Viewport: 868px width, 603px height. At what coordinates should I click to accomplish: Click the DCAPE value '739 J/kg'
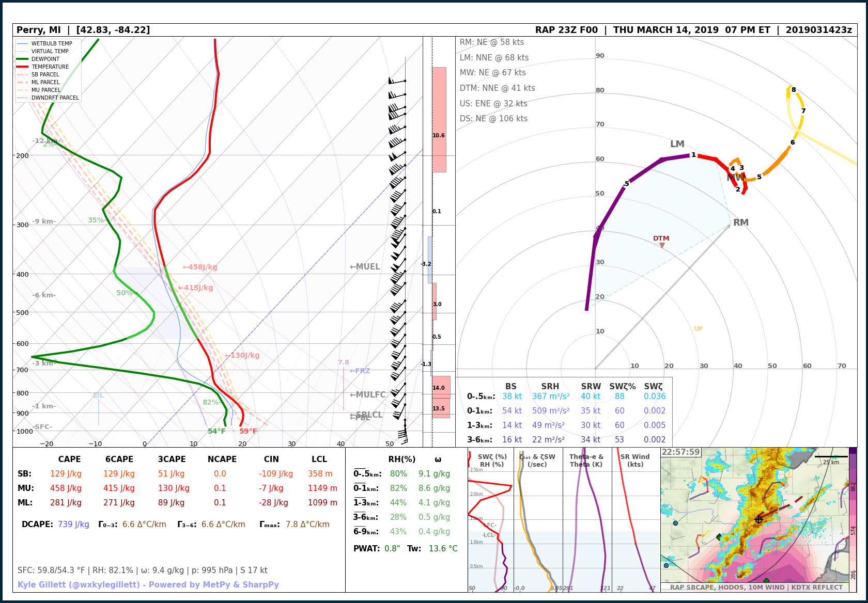[x=73, y=525]
